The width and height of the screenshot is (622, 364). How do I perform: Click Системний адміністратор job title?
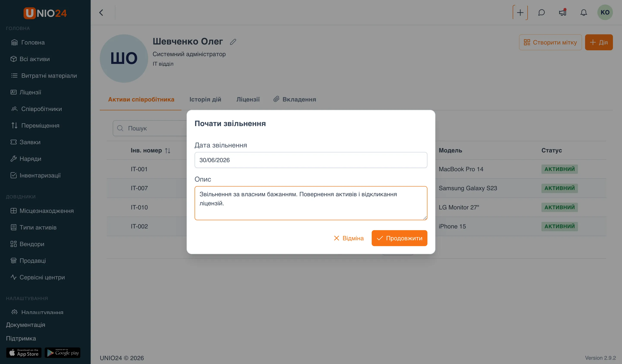(189, 54)
